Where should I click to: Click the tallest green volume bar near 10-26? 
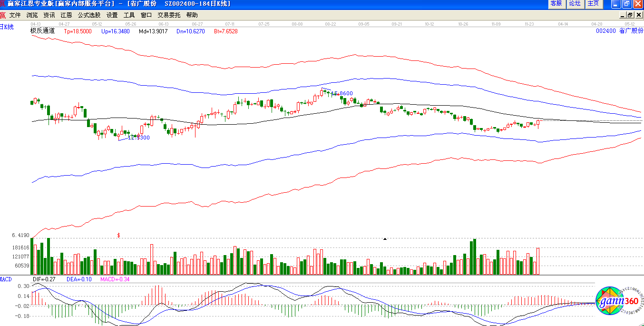pos(475,257)
